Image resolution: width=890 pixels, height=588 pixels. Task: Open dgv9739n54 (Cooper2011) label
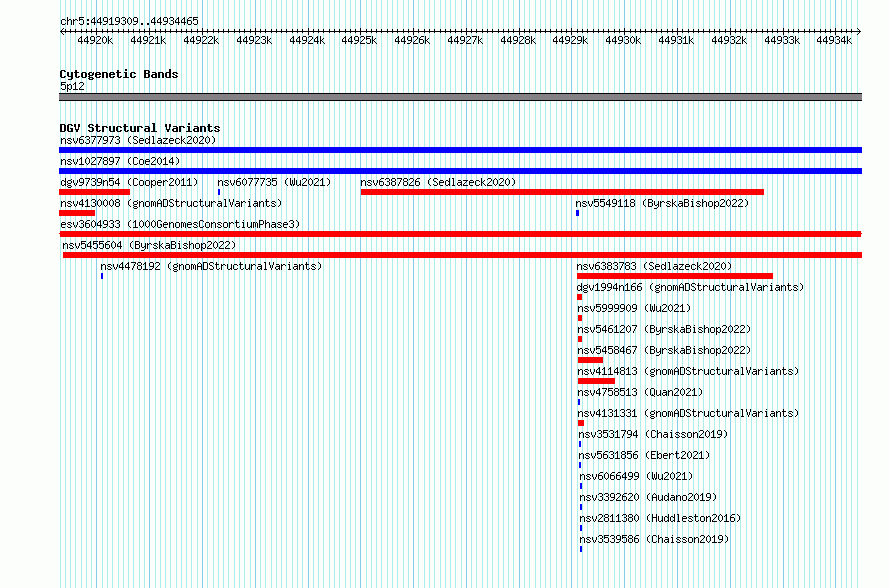click(x=129, y=182)
